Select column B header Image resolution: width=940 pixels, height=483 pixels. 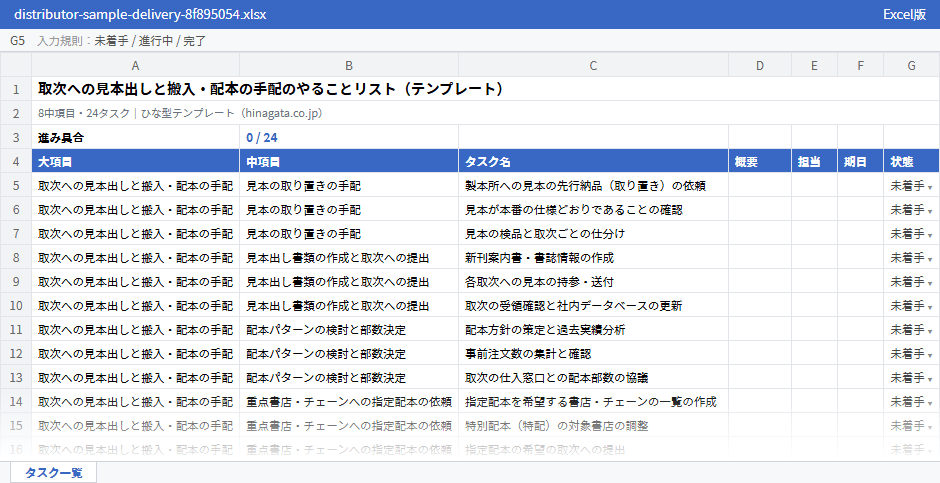pyautogui.click(x=349, y=65)
